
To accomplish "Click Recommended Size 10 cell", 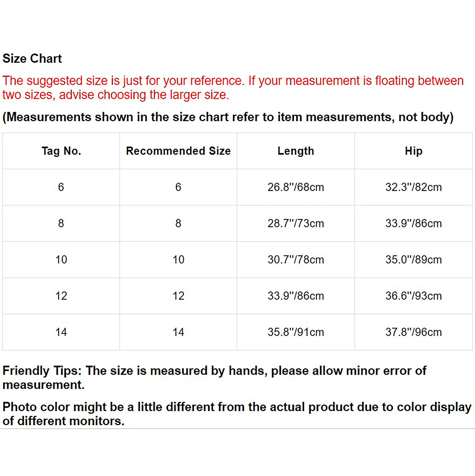I will [x=178, y=260].
